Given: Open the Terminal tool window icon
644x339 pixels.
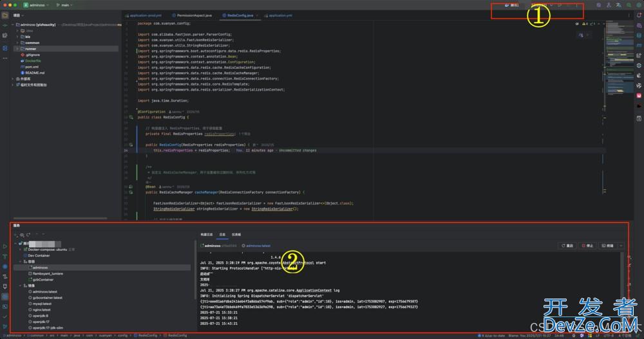Looking at the screenshot, I should [5, 306].
